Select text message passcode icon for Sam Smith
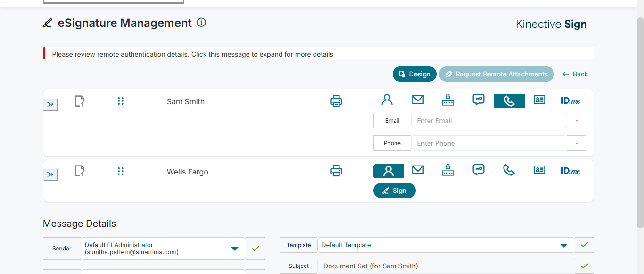 tap(479, 100)
